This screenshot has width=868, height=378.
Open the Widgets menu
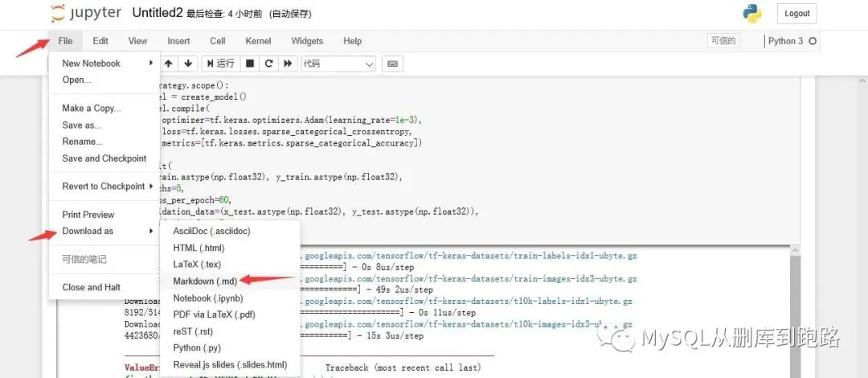coord(307,41)
